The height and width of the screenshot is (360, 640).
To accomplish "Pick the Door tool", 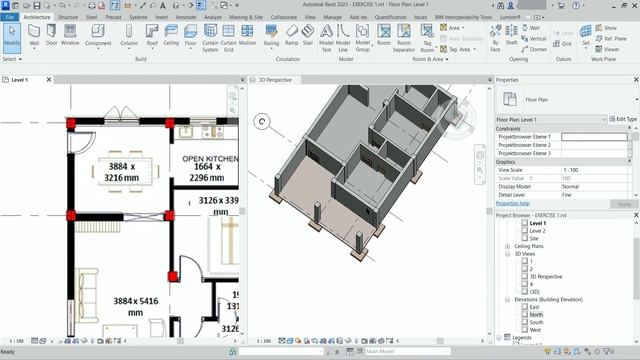I will [x=51, y=35].
